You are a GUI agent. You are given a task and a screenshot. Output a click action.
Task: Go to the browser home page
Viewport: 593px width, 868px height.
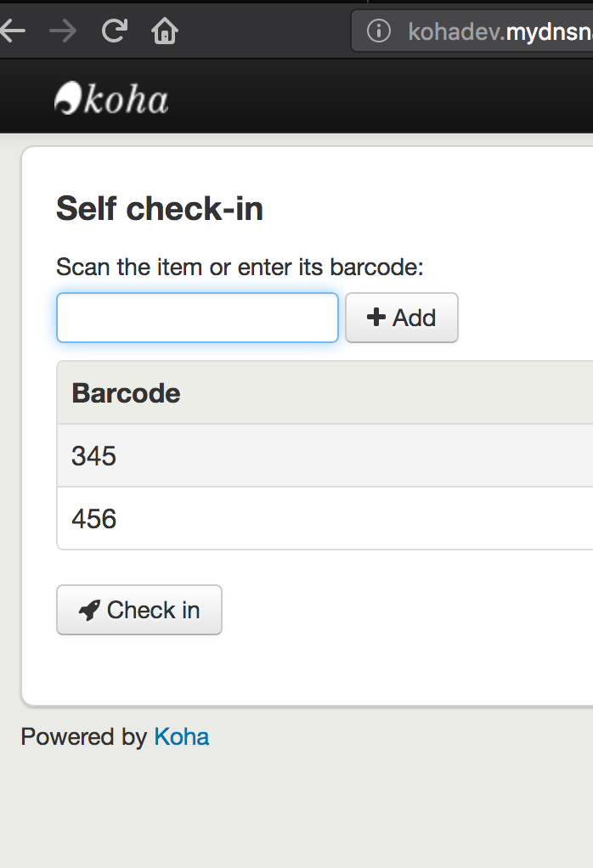(165, 31)
